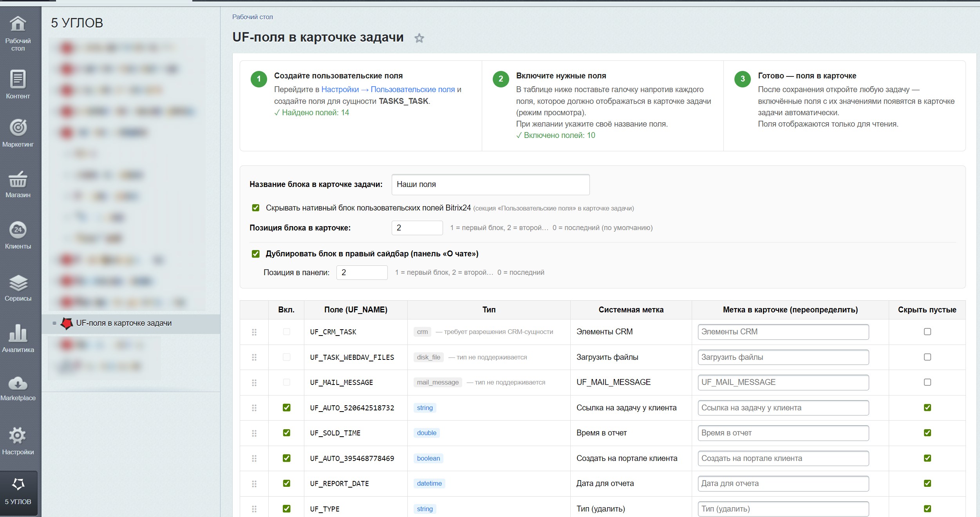Click the boolean type badge
980x517 pixels.
(x=428, y=458)
